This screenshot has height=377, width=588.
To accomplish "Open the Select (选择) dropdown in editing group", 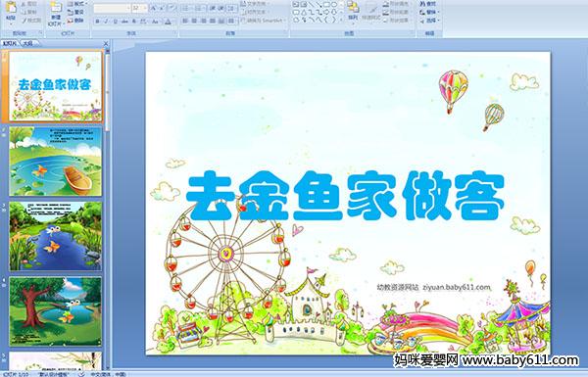I will click(430, 21).
